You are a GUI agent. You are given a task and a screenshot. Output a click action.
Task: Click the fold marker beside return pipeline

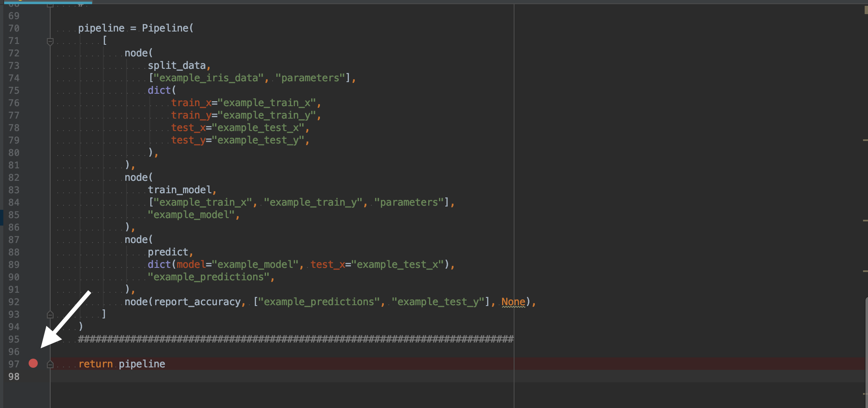click(50, 364)
